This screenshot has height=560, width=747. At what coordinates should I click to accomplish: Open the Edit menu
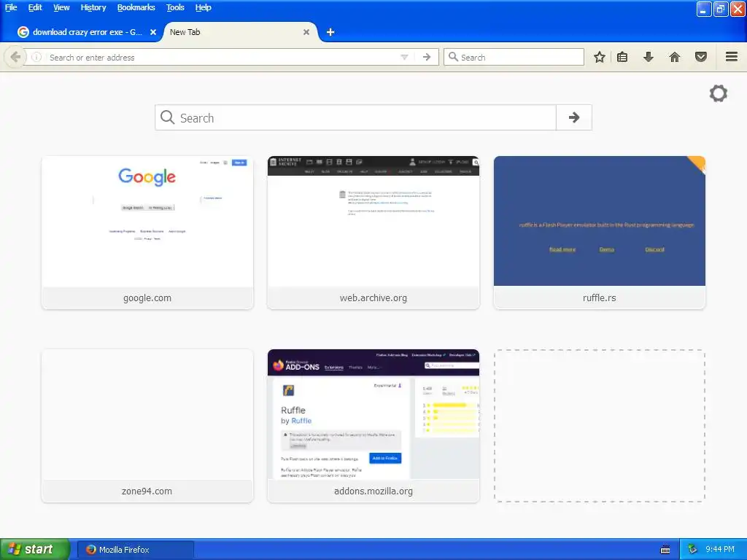click(35, 7)
